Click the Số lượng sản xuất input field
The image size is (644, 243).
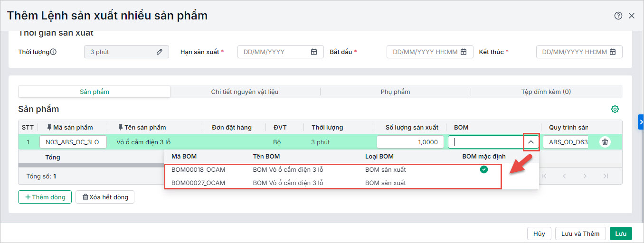[410, 142]
